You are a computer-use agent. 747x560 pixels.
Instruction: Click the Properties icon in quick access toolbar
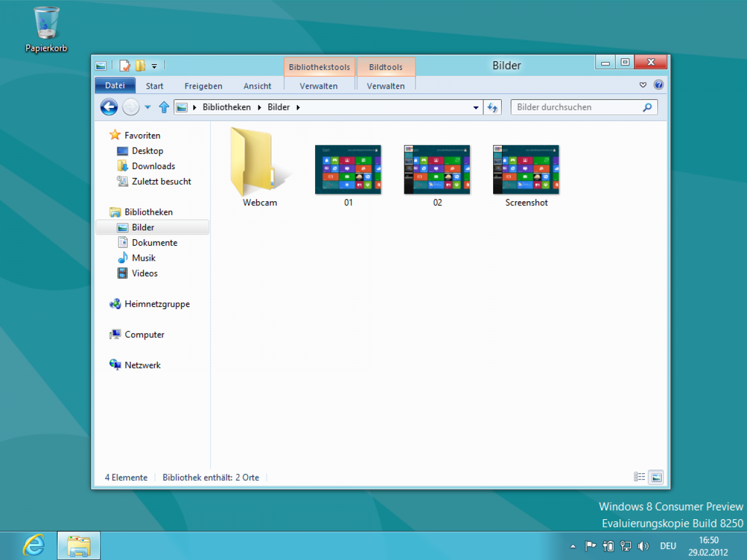[x=124, y=66]
